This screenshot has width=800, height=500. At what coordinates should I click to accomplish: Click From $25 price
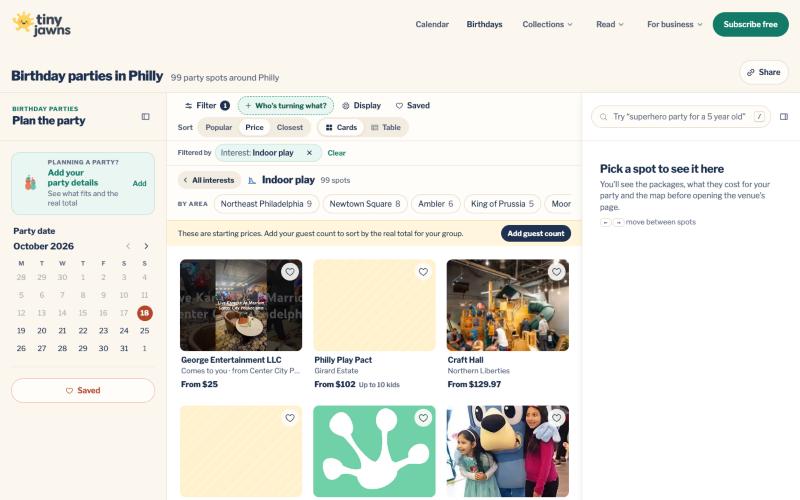coord(199,384)
